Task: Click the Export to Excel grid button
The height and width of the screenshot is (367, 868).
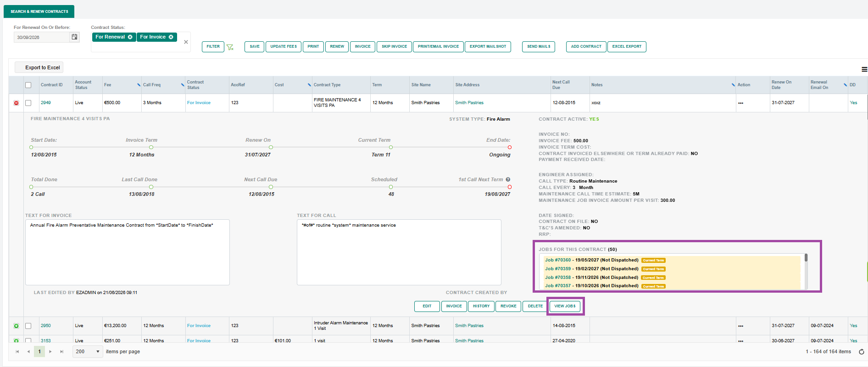Action: pyautogui.click(x=39, y=67)
